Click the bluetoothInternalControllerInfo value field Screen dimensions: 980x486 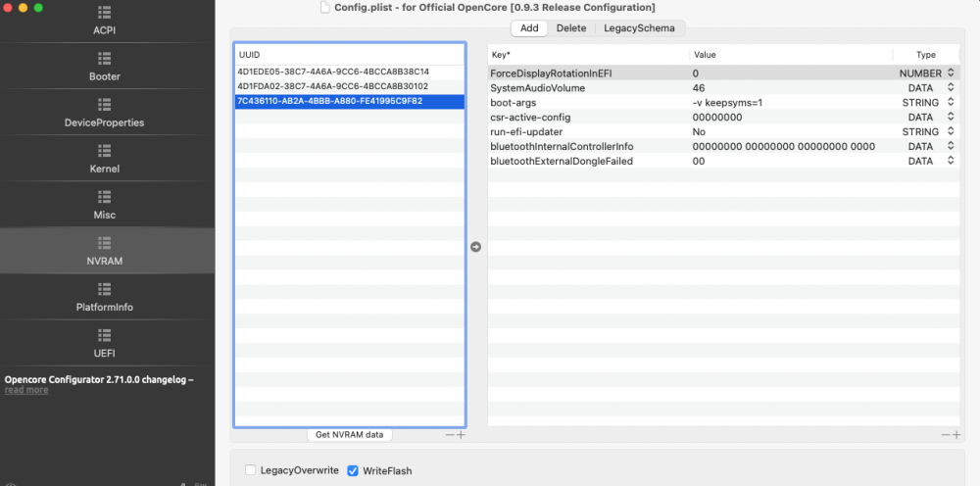(784, 146)
